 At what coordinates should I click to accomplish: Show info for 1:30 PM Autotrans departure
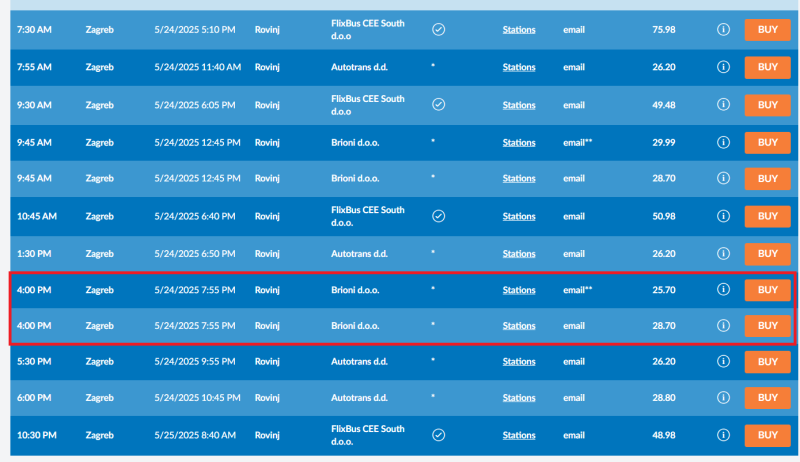point(723,253)
